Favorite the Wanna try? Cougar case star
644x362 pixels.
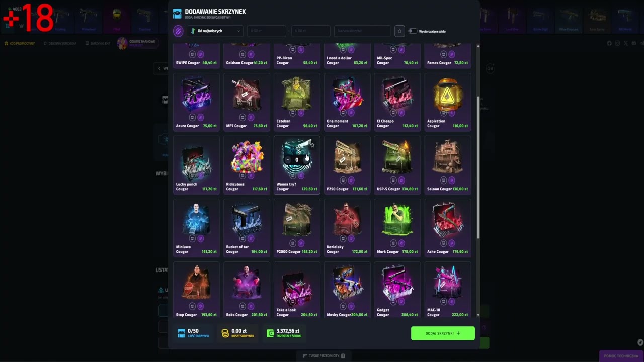point(312,145)
